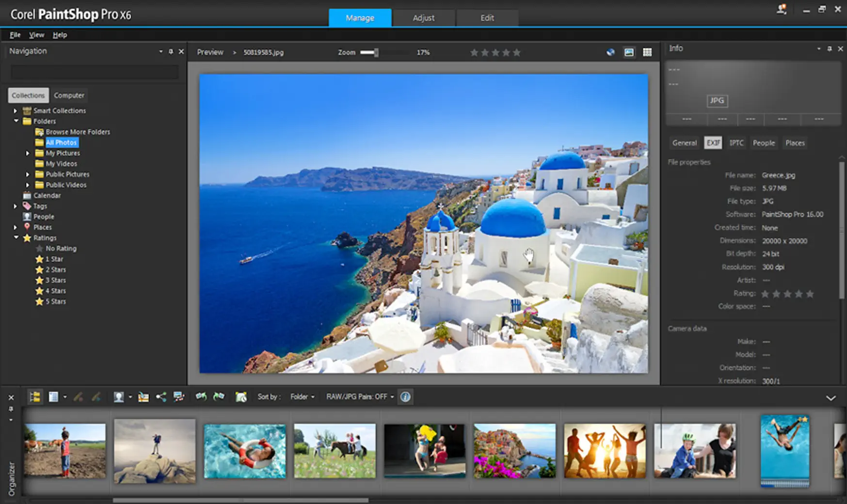Viewport: 847px width, 504px height.
Task: Open the Info toolbar button in the organizer
Action: 406,396
